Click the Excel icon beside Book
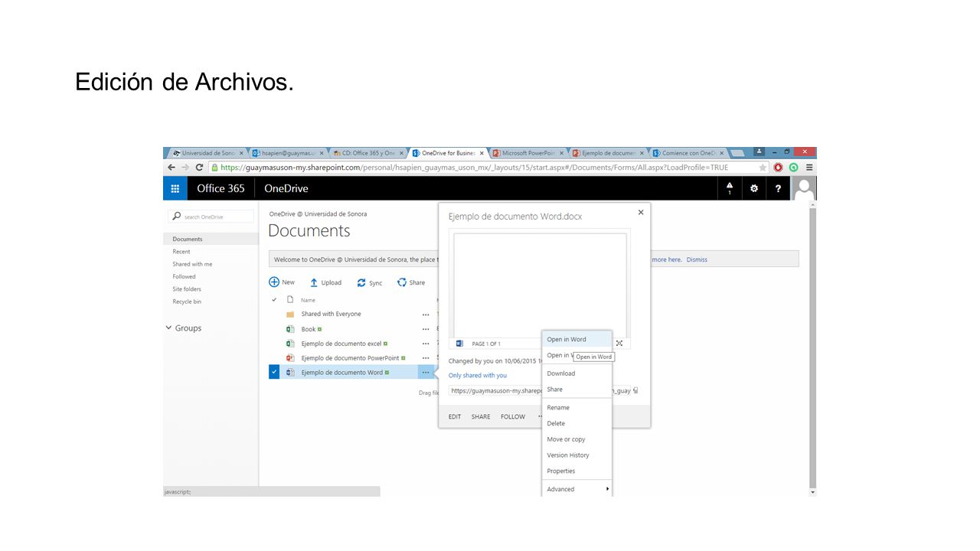The height and width of the screenshot is (551, 980). [x=290, y=329]
